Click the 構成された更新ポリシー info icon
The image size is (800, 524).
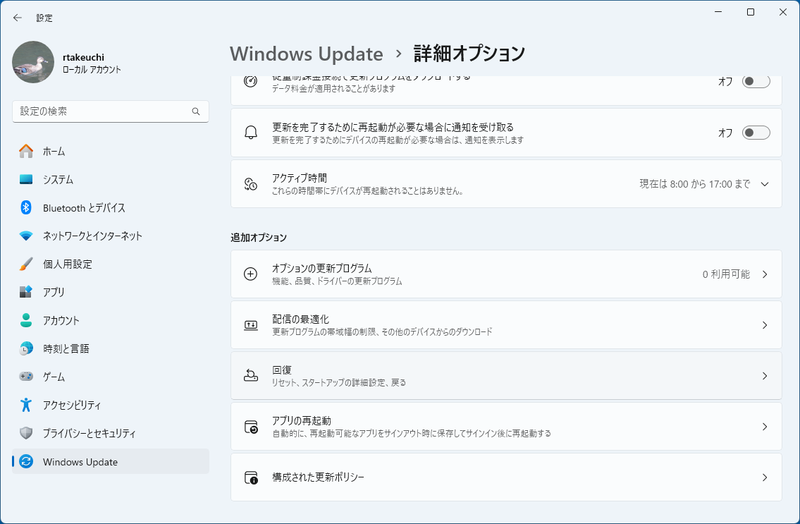coord(251,478)
